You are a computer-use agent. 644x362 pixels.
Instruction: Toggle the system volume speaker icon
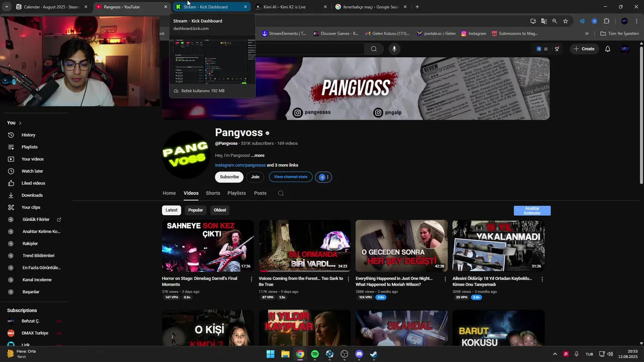tap(610, 354)
